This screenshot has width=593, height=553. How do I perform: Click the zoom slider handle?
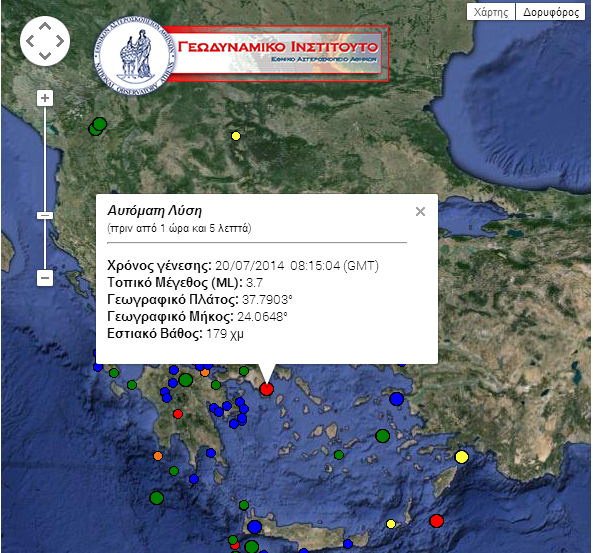(45, 216)
